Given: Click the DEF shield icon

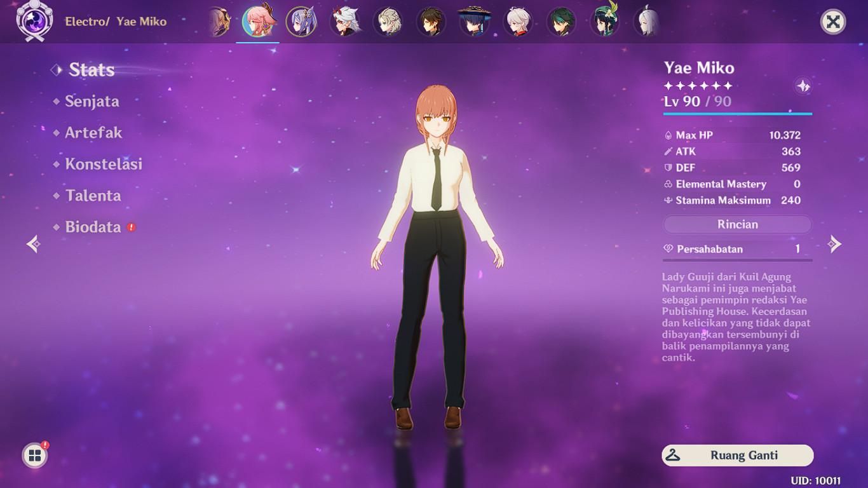Looking at the screenshot, I should tap(668, 168).
